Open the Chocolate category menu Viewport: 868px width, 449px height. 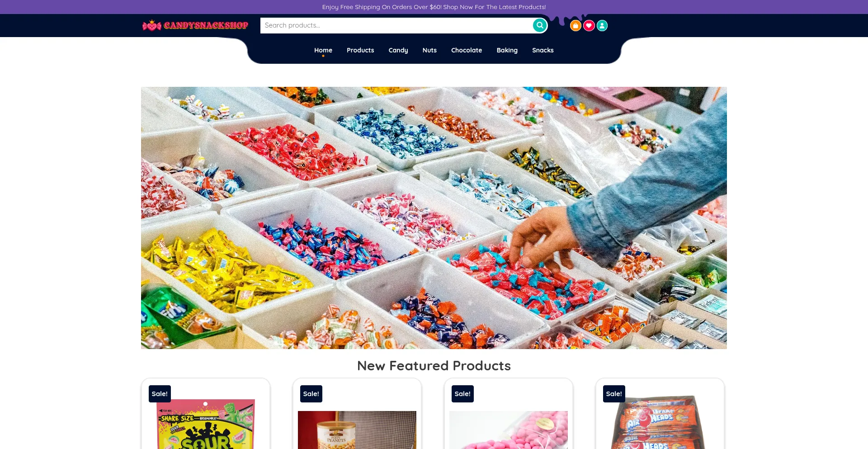(x=467, y=50)
